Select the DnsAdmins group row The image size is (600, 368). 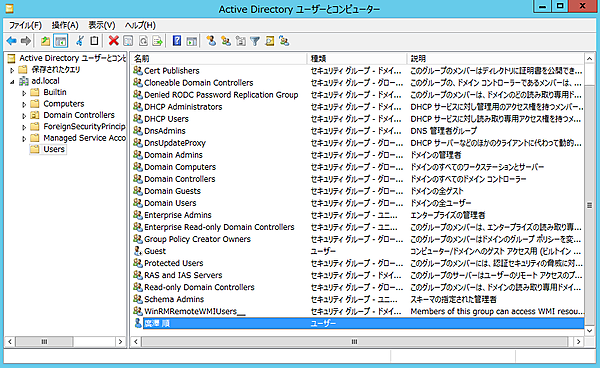358,131
